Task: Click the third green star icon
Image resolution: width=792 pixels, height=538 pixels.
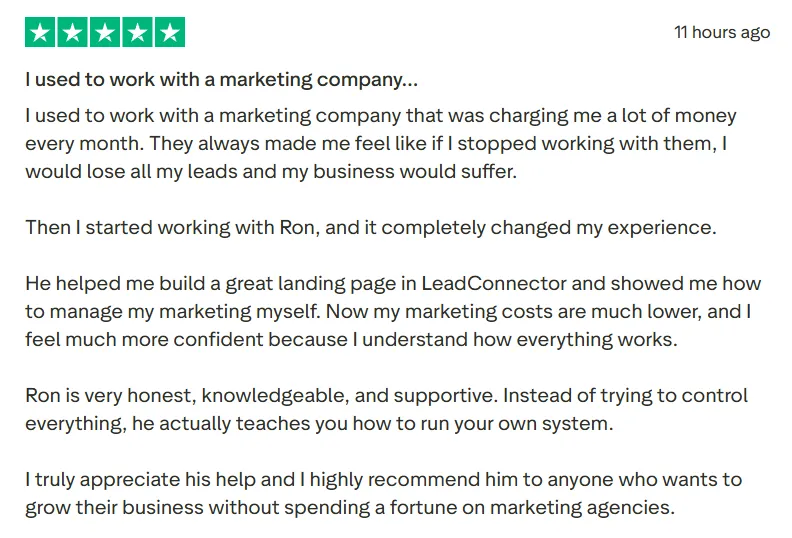Action: (105, 32)
